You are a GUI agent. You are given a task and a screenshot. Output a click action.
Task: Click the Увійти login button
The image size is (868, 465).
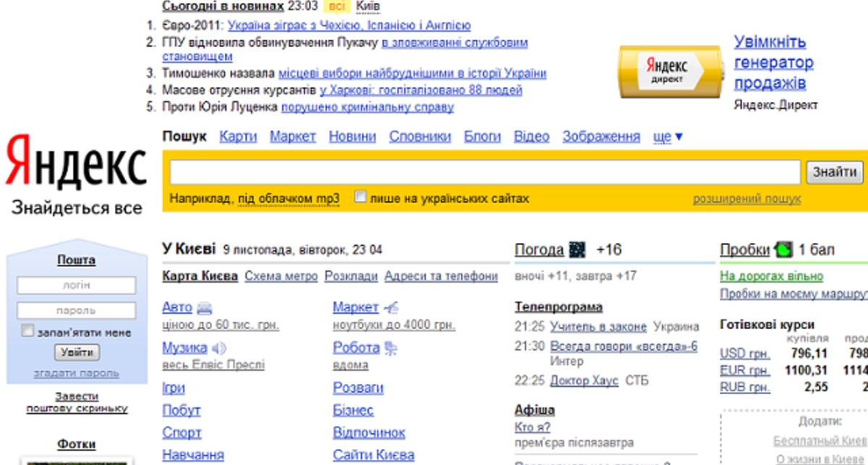coord(77,353)
